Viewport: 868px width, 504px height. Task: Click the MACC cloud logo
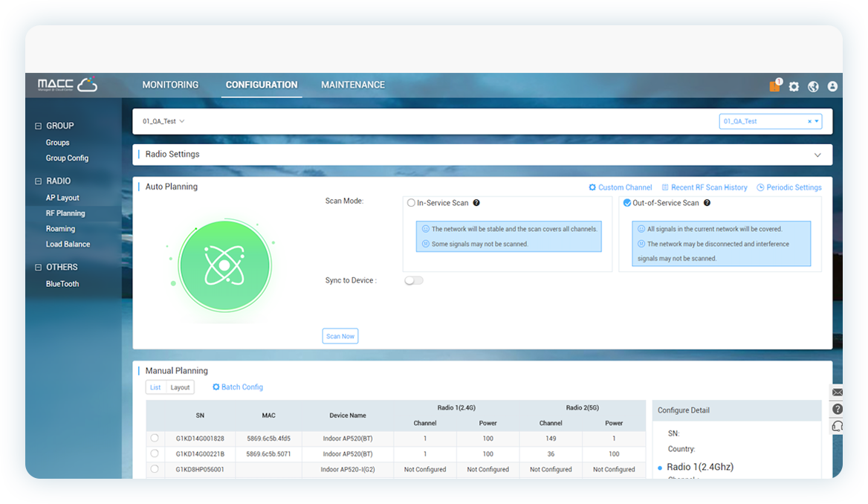tap(68, 84)
